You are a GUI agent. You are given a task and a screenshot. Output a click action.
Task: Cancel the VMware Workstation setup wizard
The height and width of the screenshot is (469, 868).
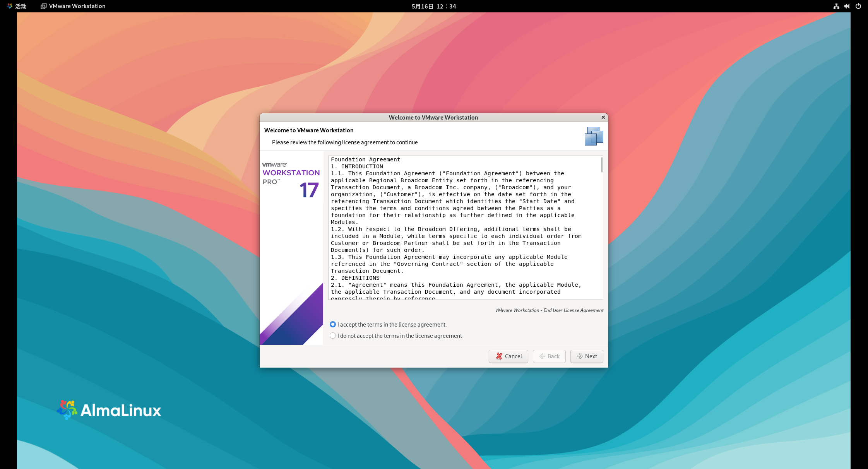pos(508,356)
